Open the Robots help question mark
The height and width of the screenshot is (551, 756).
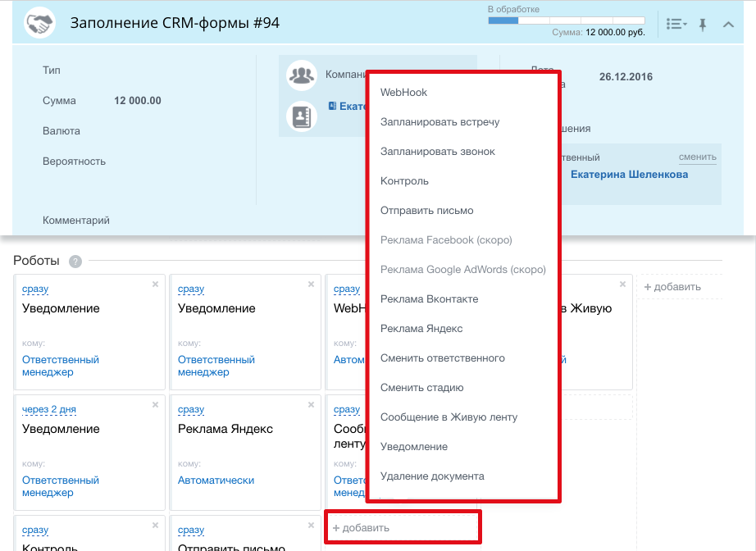(x=75, y=262)
